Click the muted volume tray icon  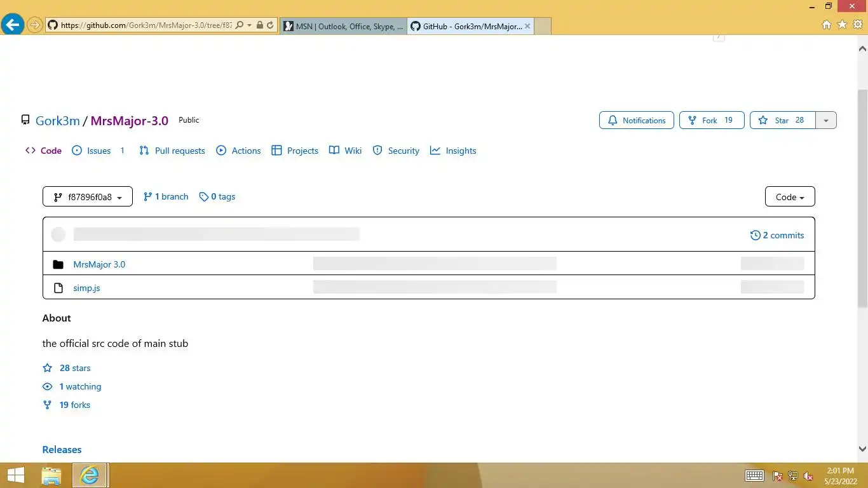click(x=808, y=476)
